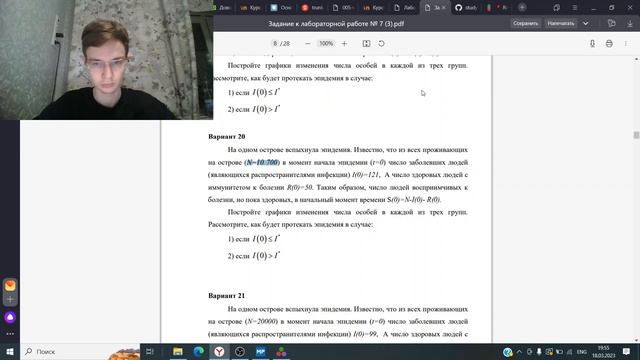Open the Windows Start menu
This screenshot has height=360, width=640.
click(10, 351)
